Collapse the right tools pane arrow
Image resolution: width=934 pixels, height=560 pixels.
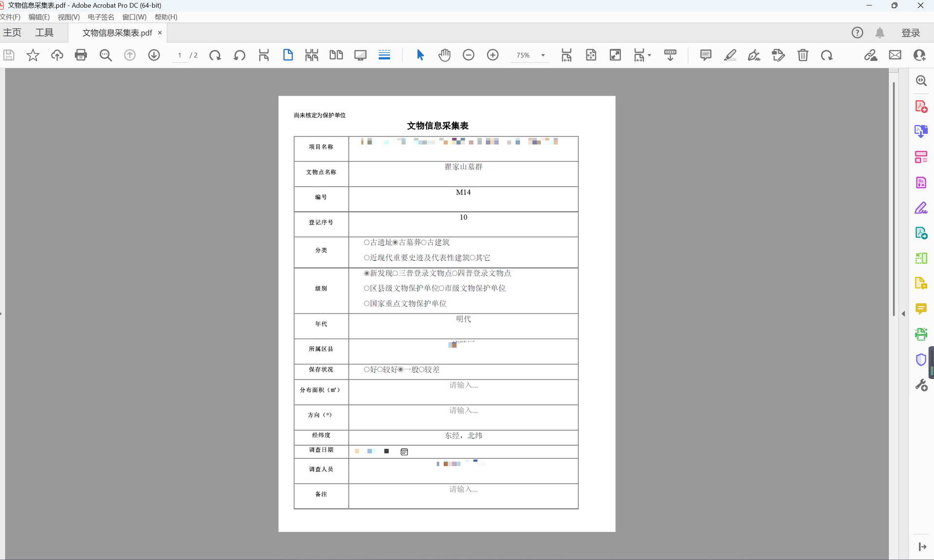click(903, 314)
